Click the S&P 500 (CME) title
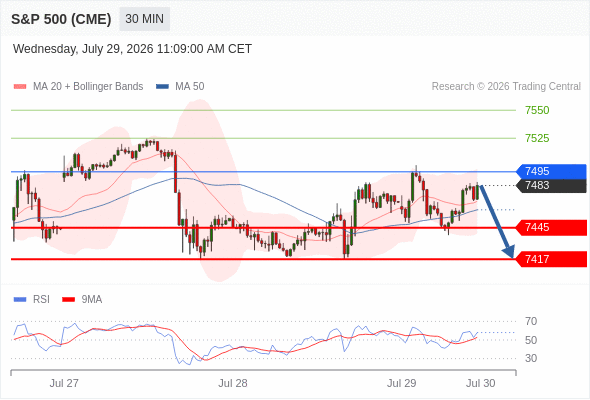Viewport: 590px width, 400px height. tap(61, 19)
